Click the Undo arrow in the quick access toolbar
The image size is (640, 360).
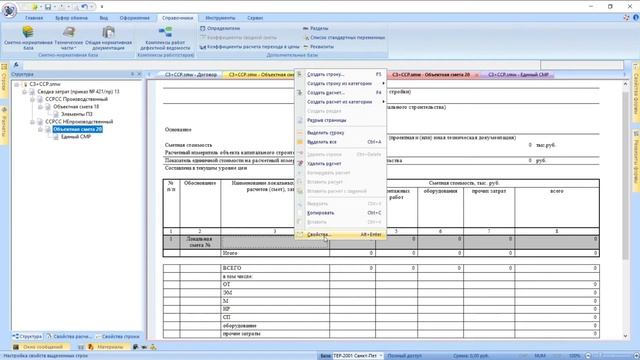click(84, 7)
